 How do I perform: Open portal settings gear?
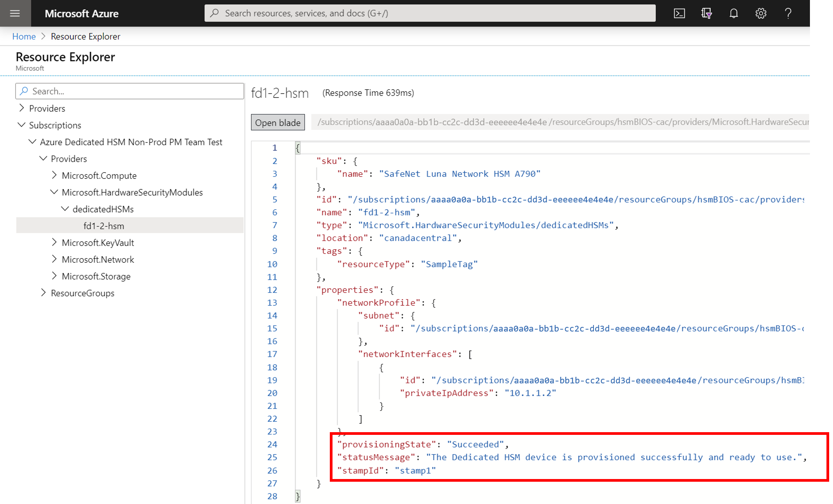(x=761, y=13)
